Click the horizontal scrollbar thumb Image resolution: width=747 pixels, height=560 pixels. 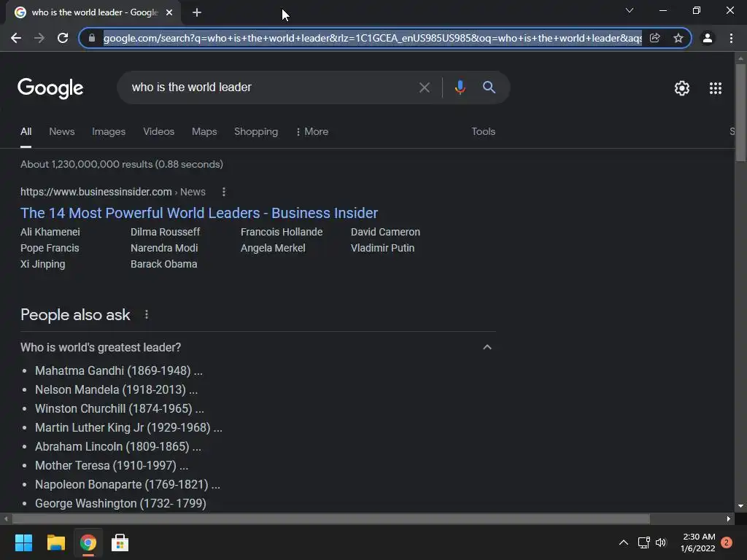pyautogui.click(x=331, y=519)
